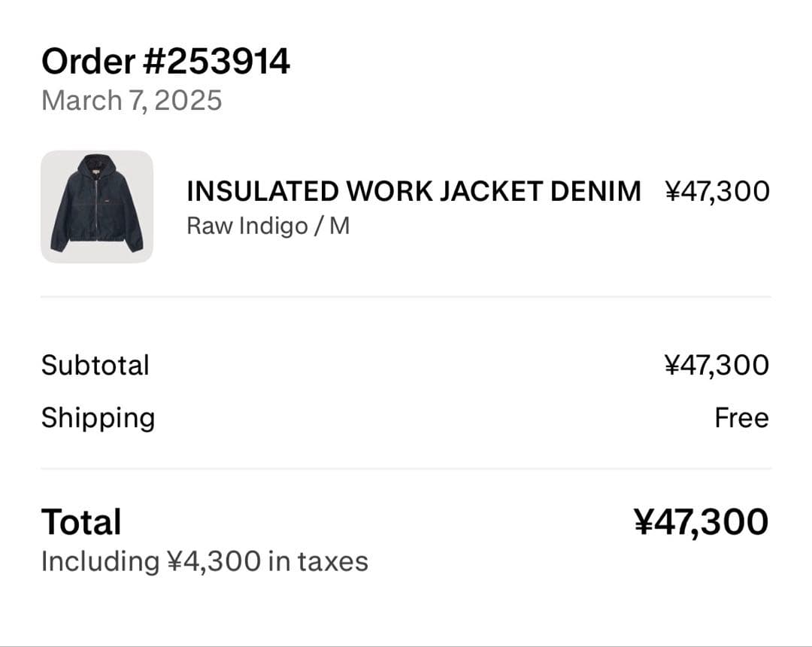Click the size M in variant line
The image size is (812, 647).
pyautogui.click(x=339, y=226)
